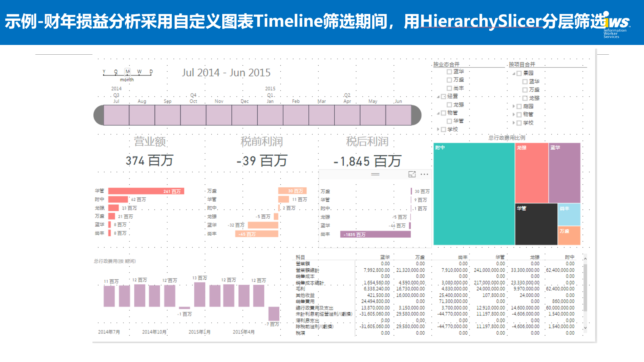Click right rounded end handle of Timeline

coord(416,115)
